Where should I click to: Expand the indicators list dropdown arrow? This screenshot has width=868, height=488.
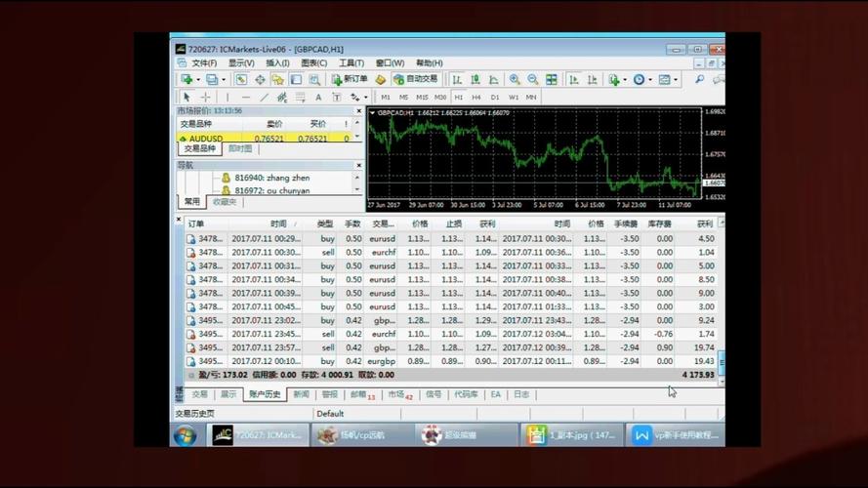click(625, 80)
